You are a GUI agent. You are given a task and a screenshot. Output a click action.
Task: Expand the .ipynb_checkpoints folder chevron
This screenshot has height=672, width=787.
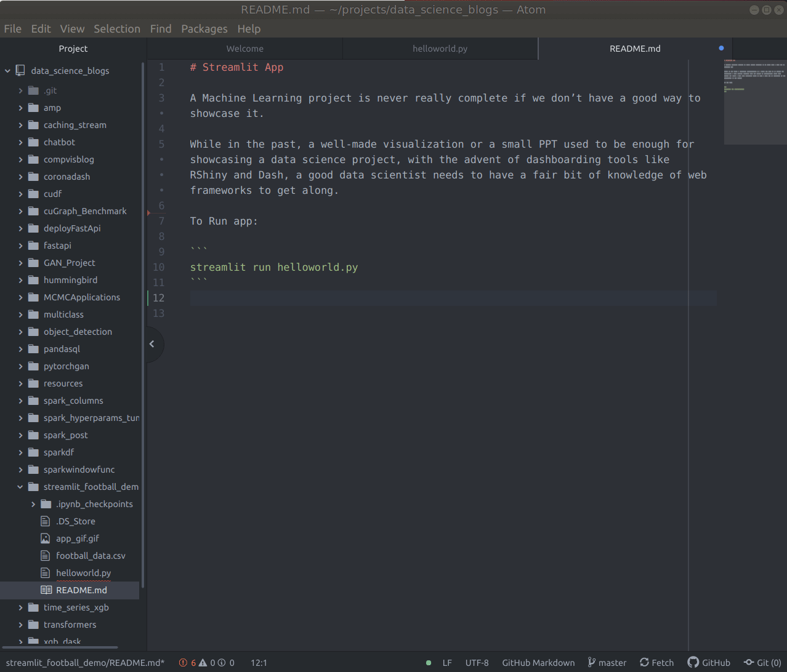click(33, 504)
